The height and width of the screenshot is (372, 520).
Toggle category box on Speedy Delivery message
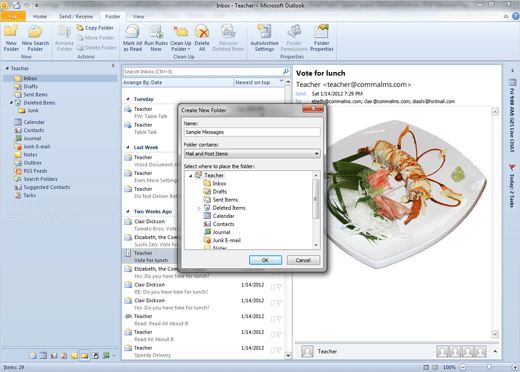tap(273, 350)
